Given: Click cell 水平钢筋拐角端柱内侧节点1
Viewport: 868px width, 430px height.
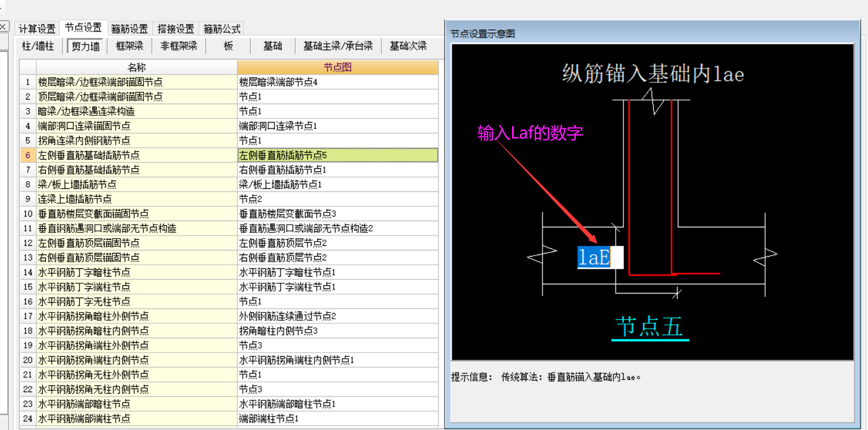Looking at the screenshot, I should pyautogui.click(x=337, y=360).
